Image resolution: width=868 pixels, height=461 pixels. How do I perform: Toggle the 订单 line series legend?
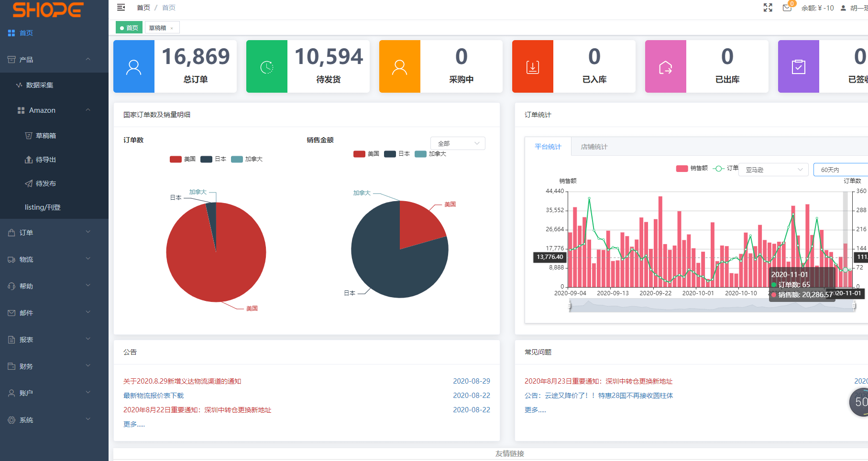(725, 168)
